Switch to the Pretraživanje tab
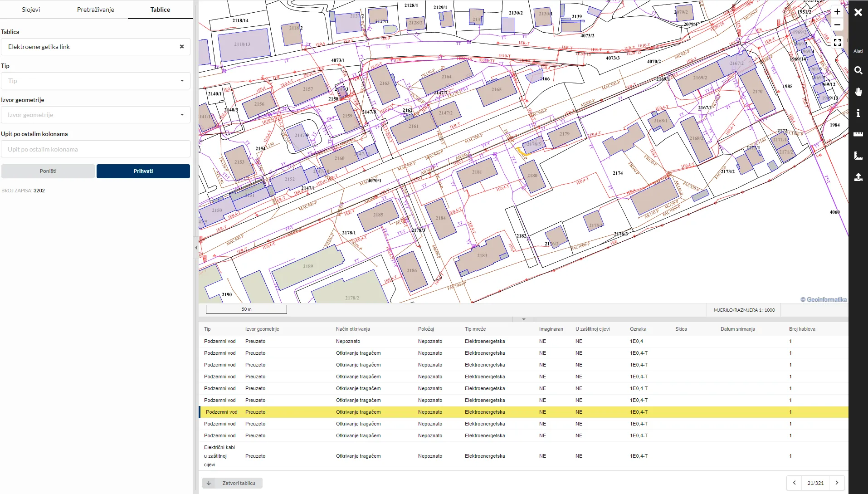 tap(96, 10)
